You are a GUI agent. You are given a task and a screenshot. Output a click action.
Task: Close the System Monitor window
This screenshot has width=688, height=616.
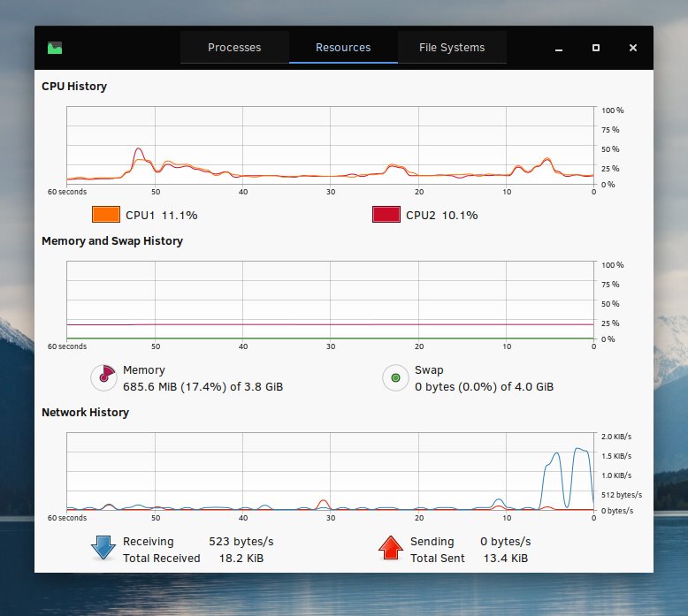(x=632, y=48)
